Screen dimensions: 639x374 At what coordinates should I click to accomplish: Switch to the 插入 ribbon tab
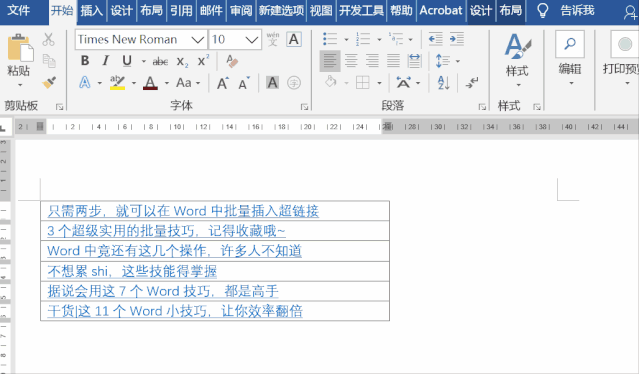91,10
